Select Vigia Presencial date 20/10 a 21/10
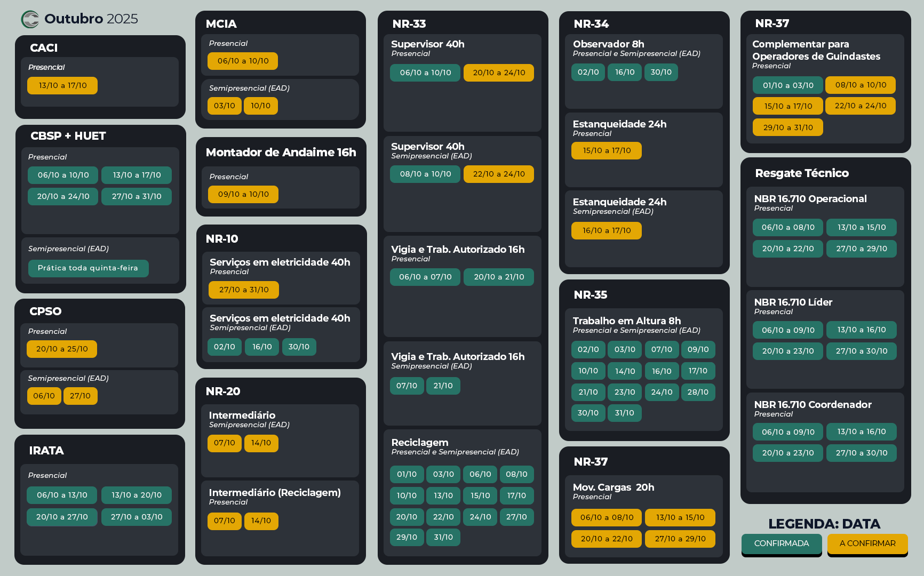 [x=498, y=277]
